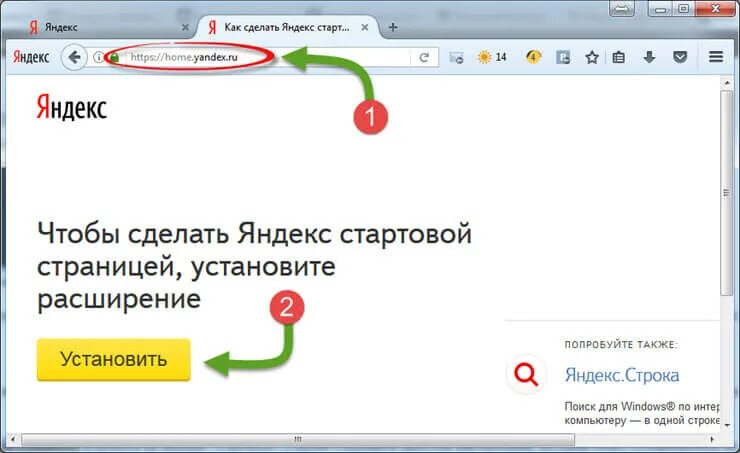740x453 pixels.
Task: Click the horizontal scrollbar right arrow
Action: click(x=712, y=439)
